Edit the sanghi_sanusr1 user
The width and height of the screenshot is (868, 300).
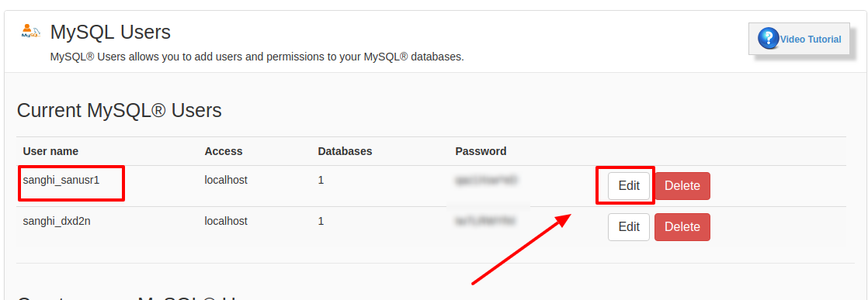(629, 185)
